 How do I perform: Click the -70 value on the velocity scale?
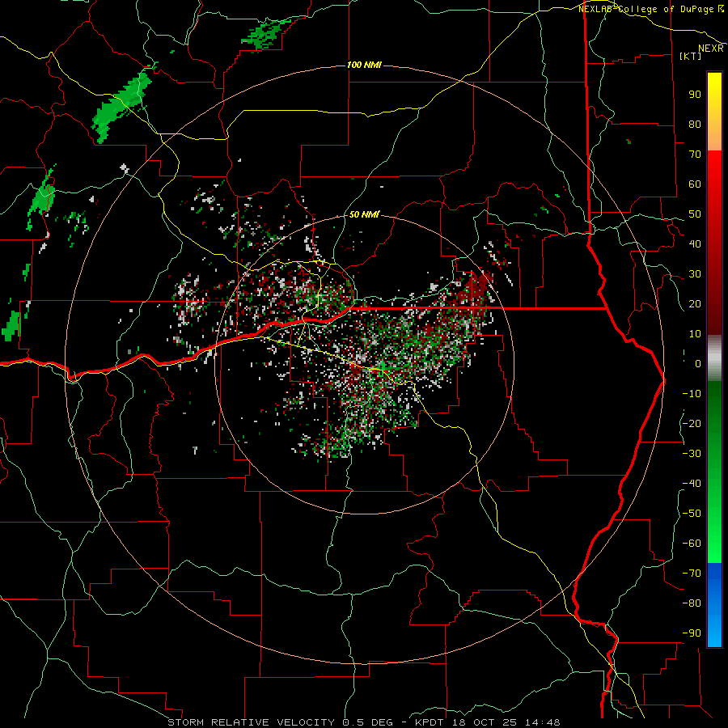coord(692,574)
